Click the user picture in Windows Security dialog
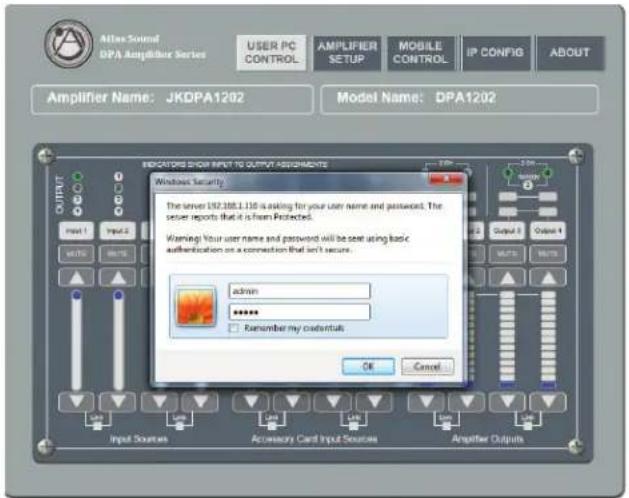Image resolution: width=629 pixels, height=498 pixels. (196, 306)
